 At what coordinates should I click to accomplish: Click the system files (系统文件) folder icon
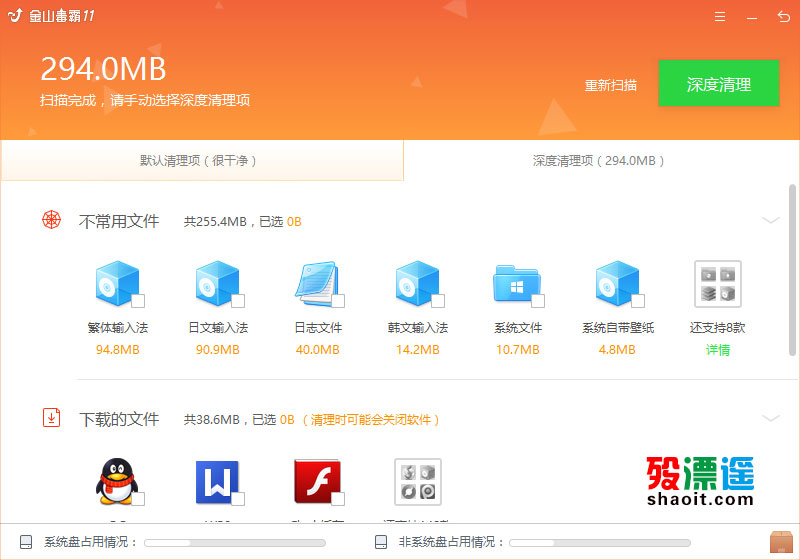click(x=517, y=284)
